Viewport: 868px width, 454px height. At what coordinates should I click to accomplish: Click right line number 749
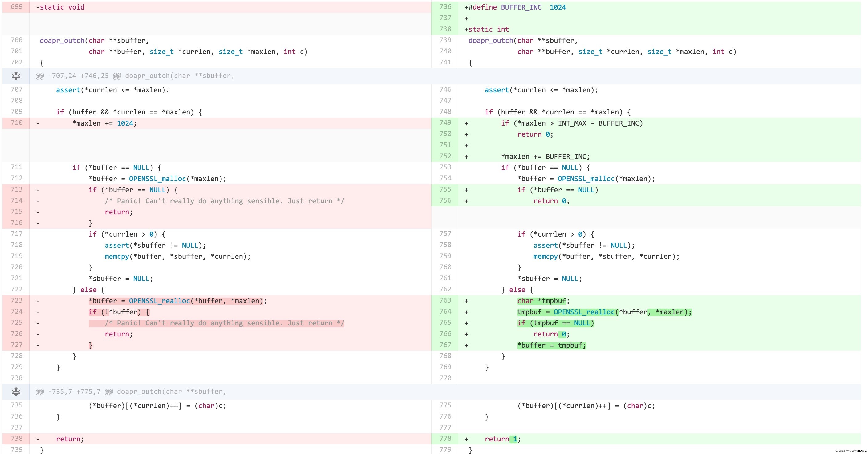[445, 123]
